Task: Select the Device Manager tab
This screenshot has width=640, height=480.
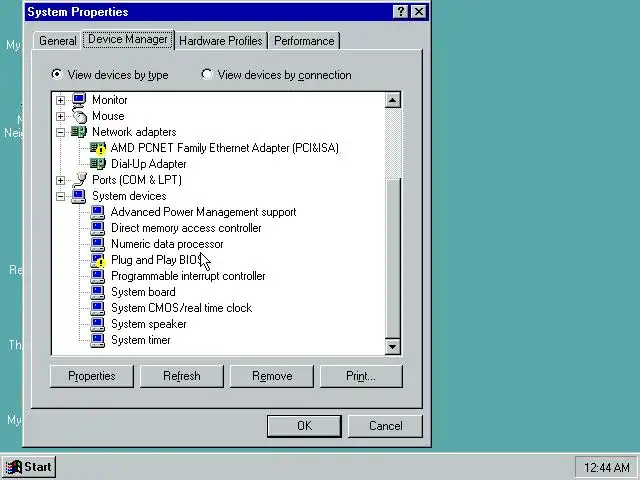Action: [128, 39]
